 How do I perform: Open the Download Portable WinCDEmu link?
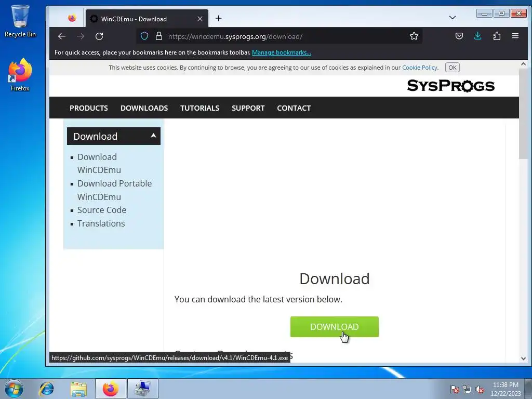point(114,190)
